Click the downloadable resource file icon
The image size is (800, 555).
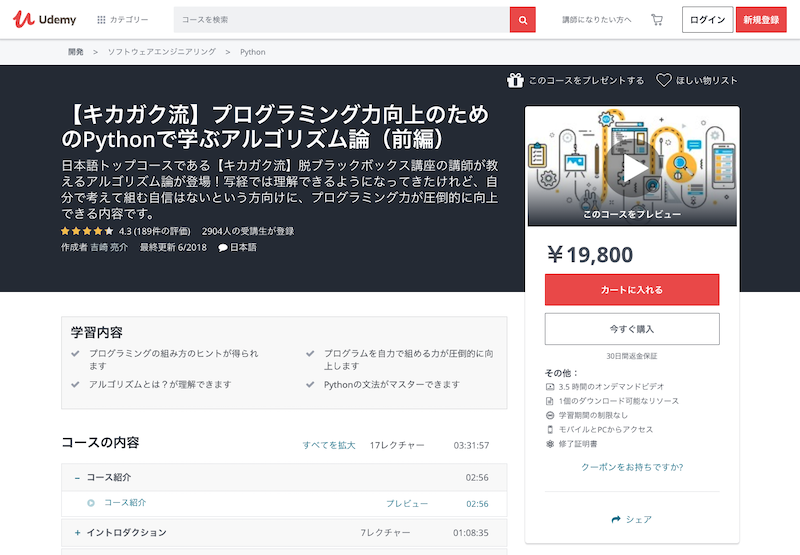coord(550,401)
